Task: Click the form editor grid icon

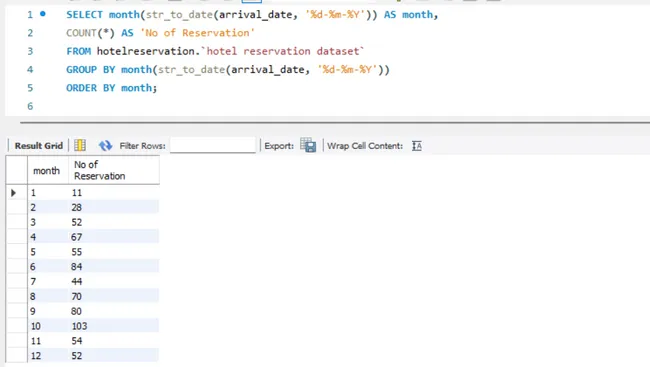Action: pos(80,145)
